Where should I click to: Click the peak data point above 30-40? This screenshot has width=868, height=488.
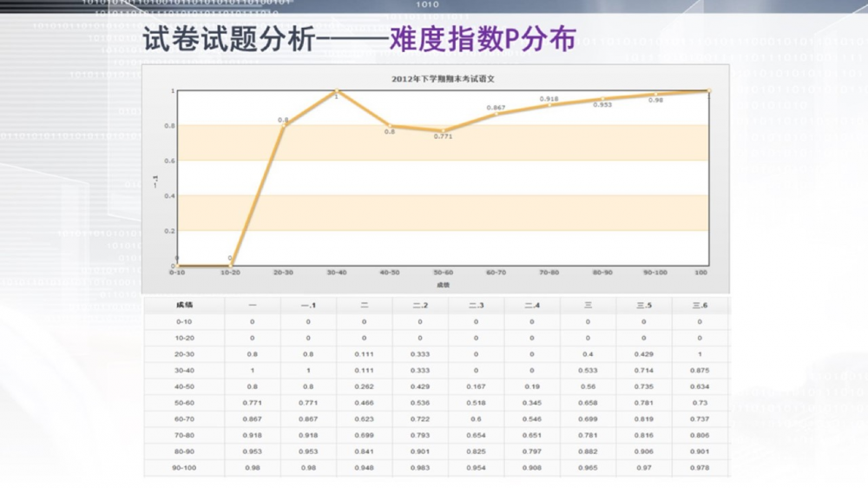(336, 90)
